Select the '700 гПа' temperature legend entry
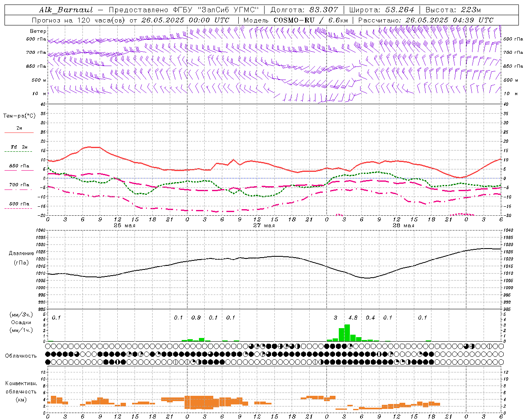 coord(19,185)
